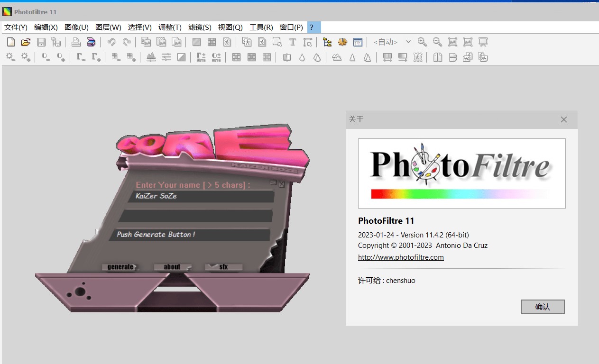
Task: Redo the last undone action
Action: pos(127,42)
